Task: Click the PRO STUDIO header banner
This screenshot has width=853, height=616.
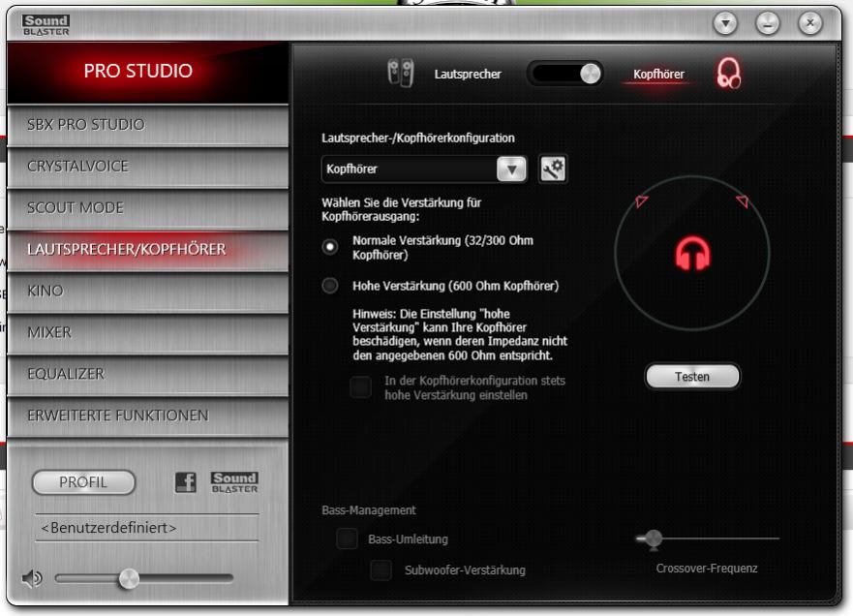Action: coord(148,72)
